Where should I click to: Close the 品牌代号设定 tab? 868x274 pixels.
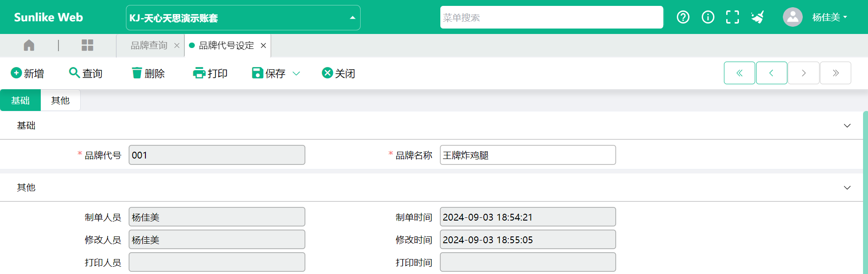pyautogui.click(x=263, y=45)
